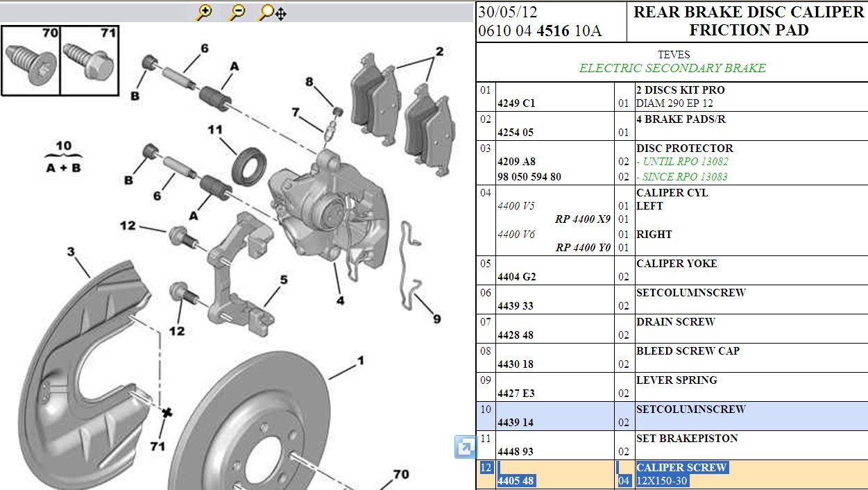Click quantity 04 in caliper screw row
The width and height of the screenshot is (868, 490).
623,481
